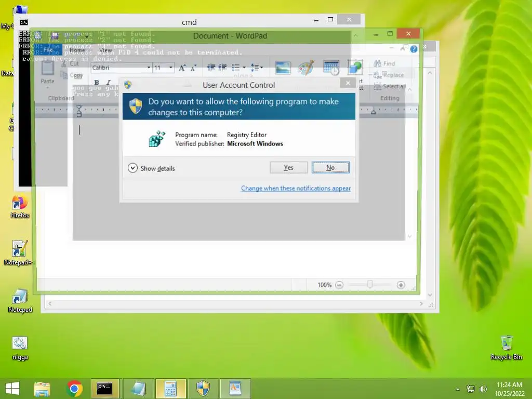This screenshot has width=532, height=399.
Task: Switch to the Home tab in WordPad
Action: tap(77, 50)
